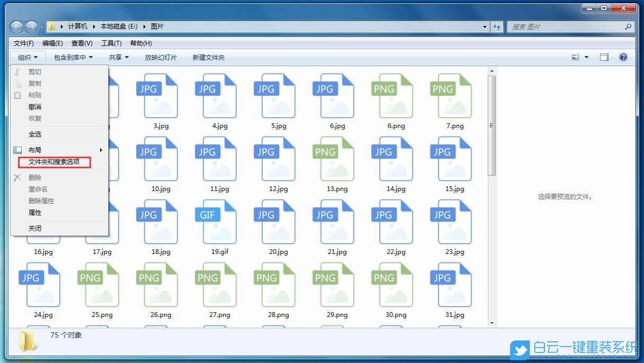This screenshot has height=363, width=644.
Task: Click the Back navigation arrow
Action: point(15,26)
